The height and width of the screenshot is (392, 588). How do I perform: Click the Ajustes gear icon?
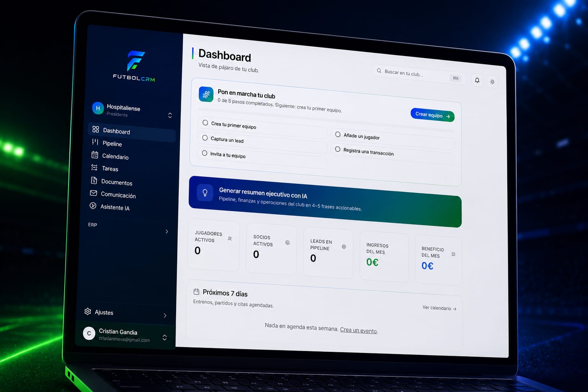pos(88,311)
